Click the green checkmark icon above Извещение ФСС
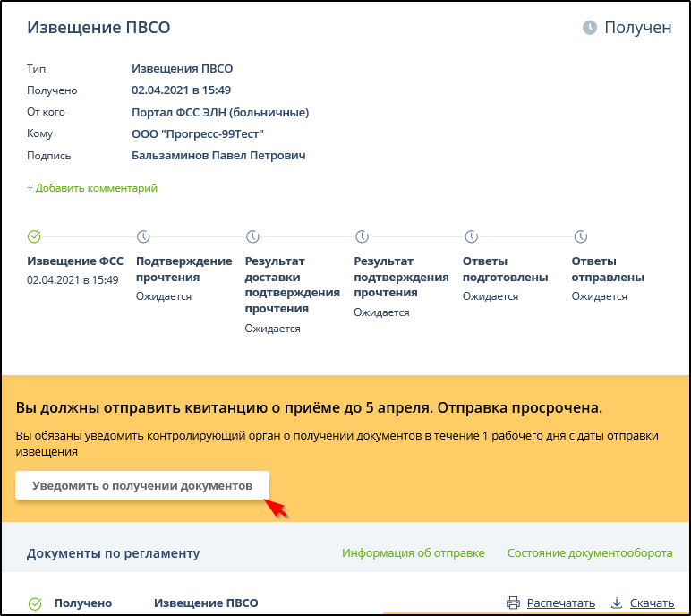This screenshot has width=691, height=616. 34,237
